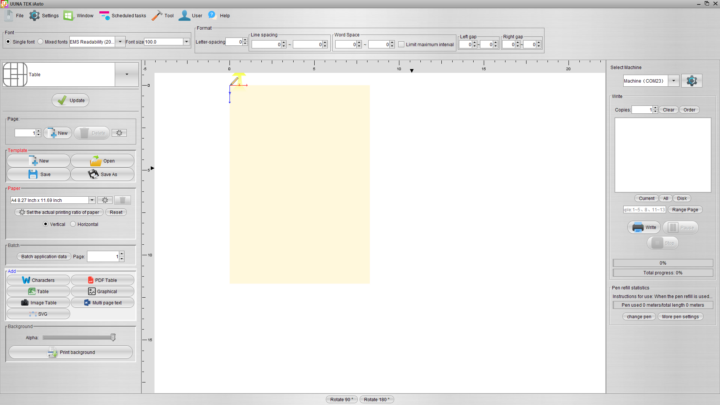Add a New page
720x405 pixels.
click(x=58, y=133)
